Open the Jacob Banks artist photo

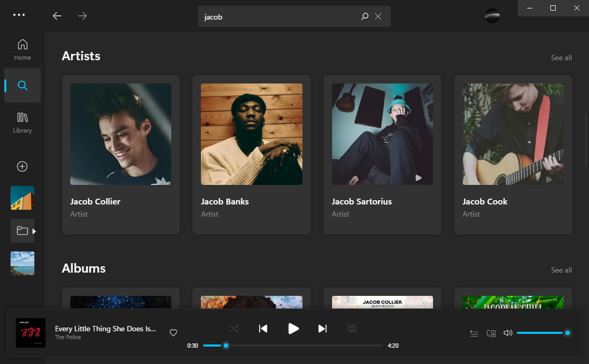pos(252,134)
